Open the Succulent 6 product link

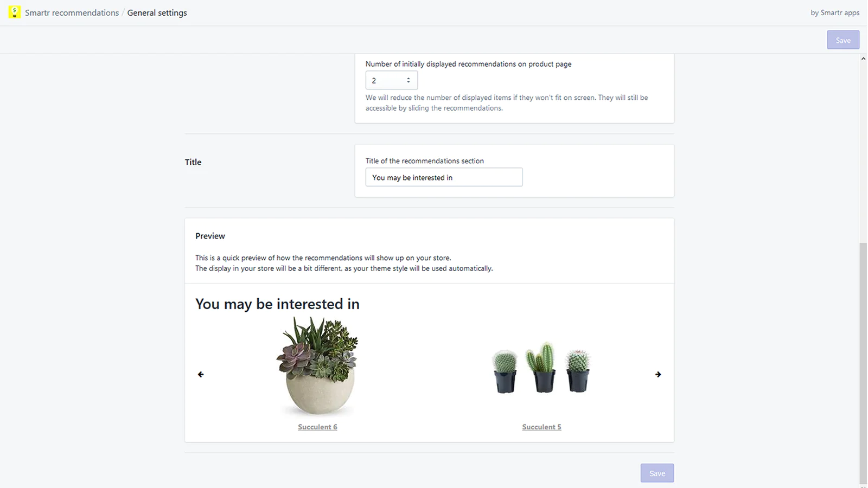click(x=317, y=427)
